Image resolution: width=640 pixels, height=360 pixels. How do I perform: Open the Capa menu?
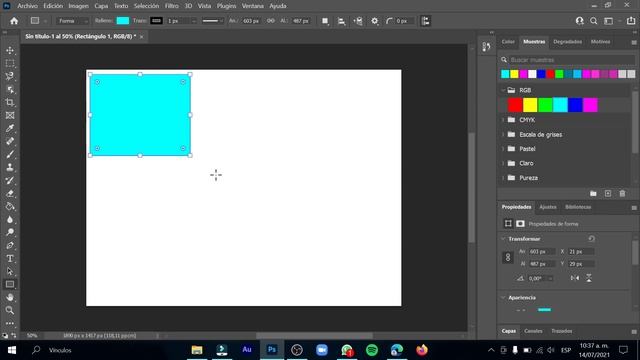pyautogui.click(x=101, y=6)
